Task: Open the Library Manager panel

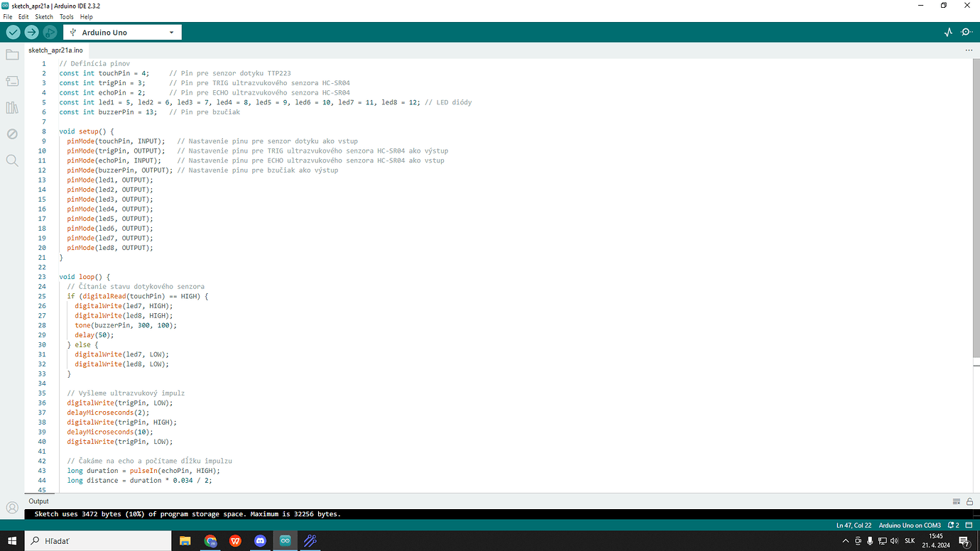Action: 11,107
